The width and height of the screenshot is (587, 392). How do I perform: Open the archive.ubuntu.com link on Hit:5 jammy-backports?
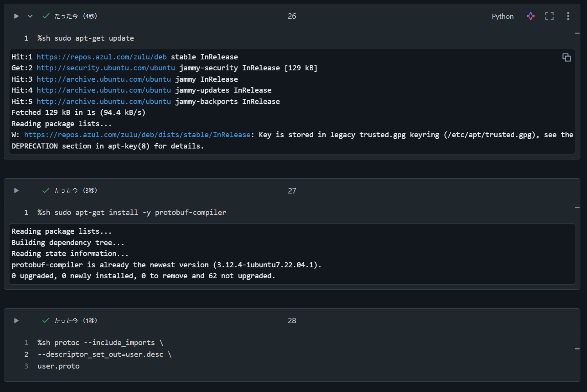tap(104, 102)
